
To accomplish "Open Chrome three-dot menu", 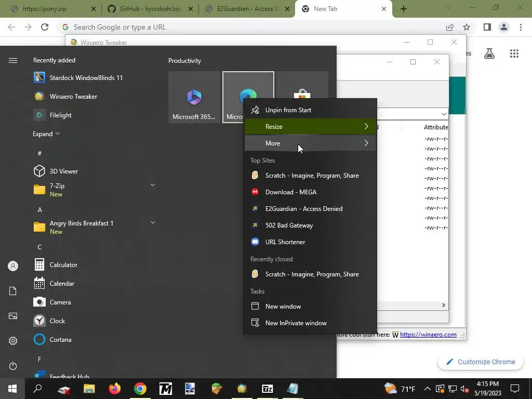I will click(521, 27).
